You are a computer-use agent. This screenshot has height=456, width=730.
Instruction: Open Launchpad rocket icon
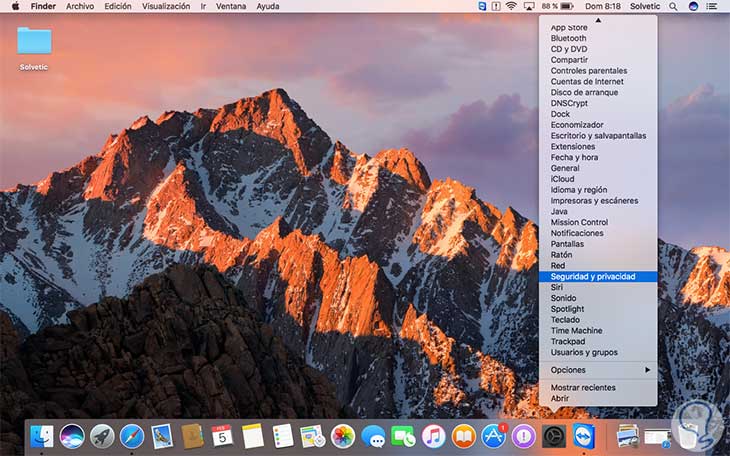102,436
